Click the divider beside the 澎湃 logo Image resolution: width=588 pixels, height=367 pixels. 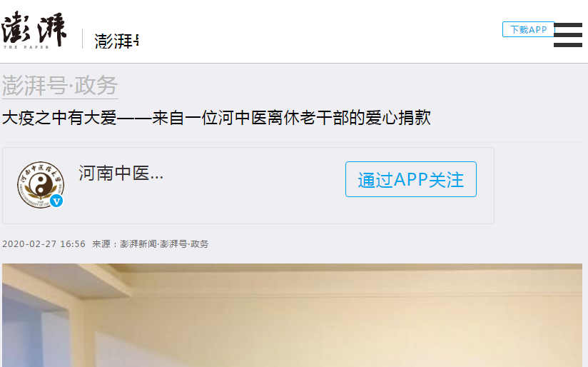tap(83, 39)
